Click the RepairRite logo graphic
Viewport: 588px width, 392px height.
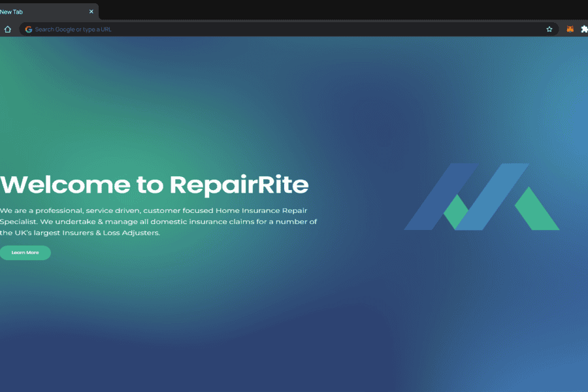click(482, 197)
